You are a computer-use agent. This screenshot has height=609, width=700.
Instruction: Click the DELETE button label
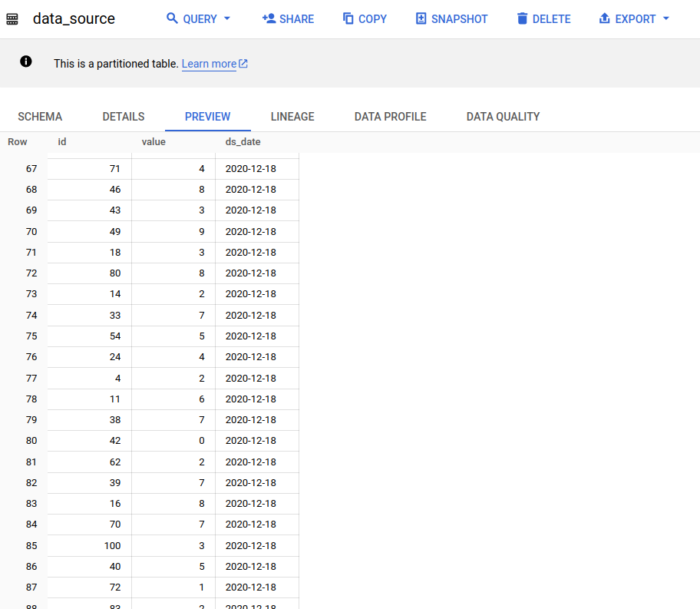[551, 18]
